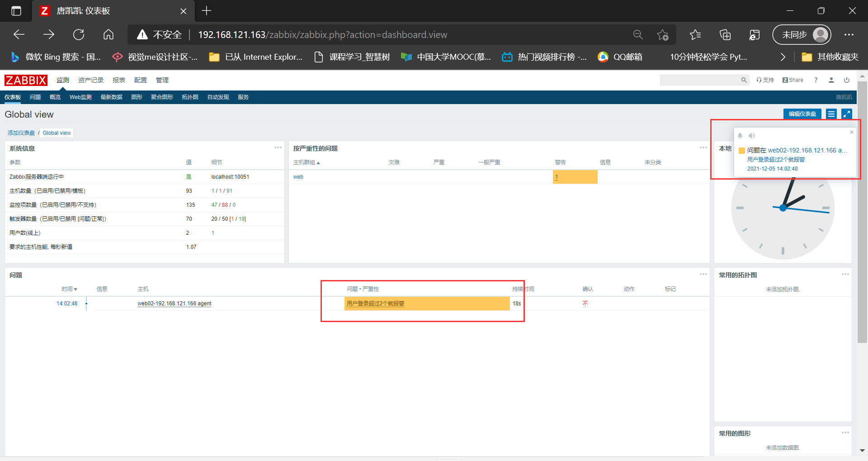
Task: Open Zabbix 支持 support link
Action: (x=765, y=80)
